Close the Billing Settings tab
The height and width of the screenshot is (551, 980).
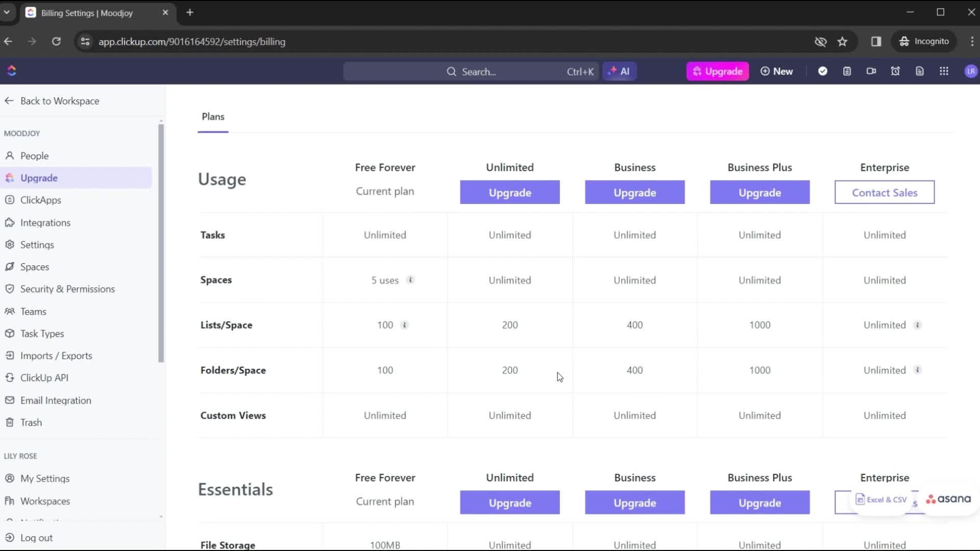coord(165,13)
